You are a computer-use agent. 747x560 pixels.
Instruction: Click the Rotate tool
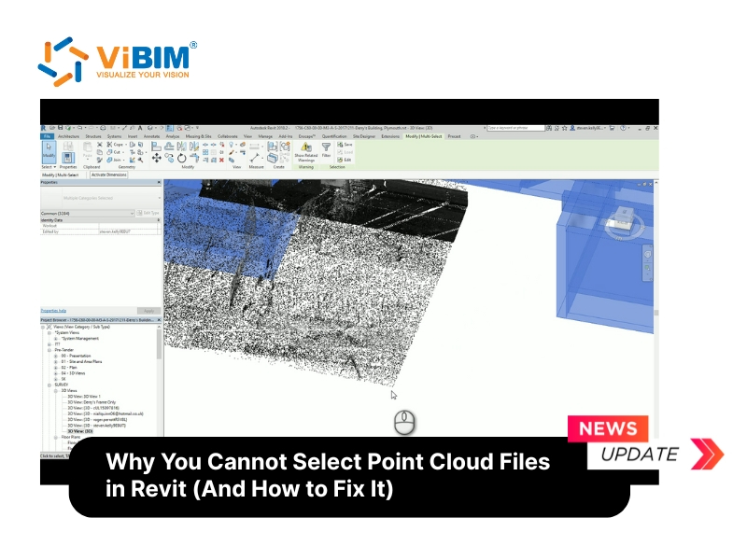(182, 159)
